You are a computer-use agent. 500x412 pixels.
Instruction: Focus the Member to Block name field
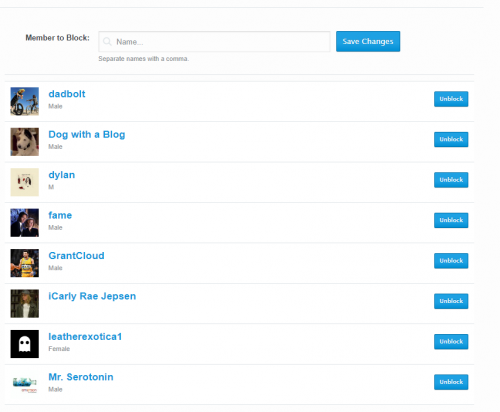[x=214, y=42]
